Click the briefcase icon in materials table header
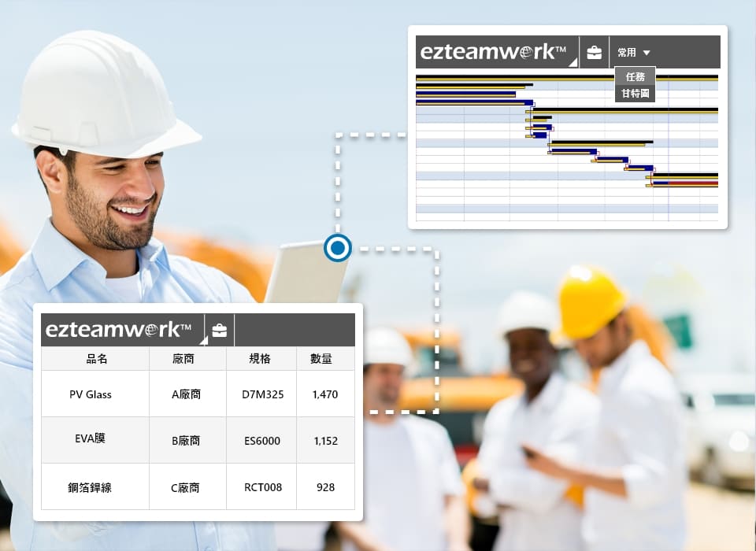756x551 pixels. coord(220,330)
